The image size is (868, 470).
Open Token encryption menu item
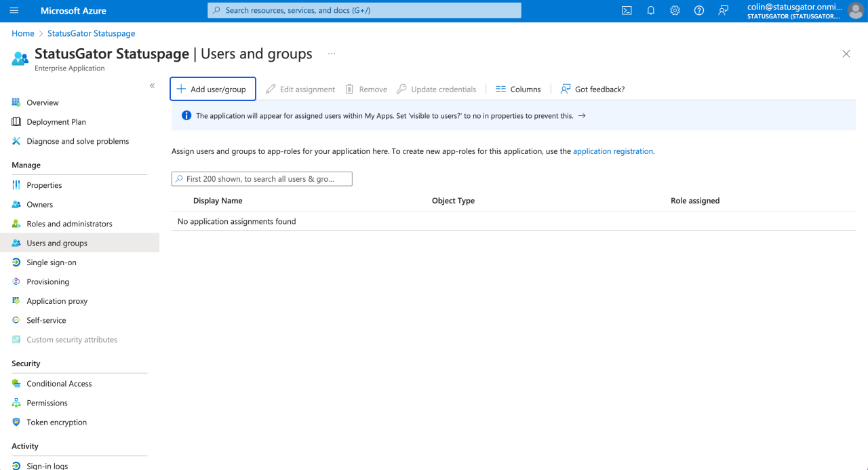point(79,422)
